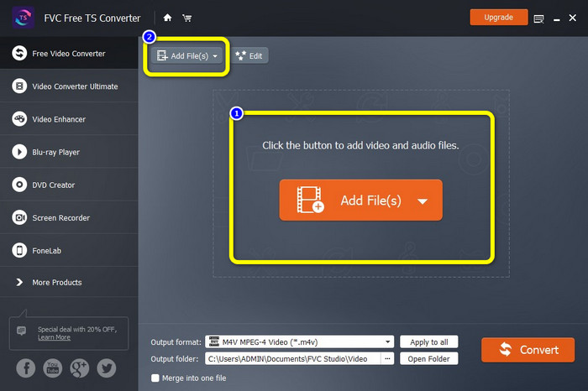Expand More Products chevron

(x=19, y=282)
